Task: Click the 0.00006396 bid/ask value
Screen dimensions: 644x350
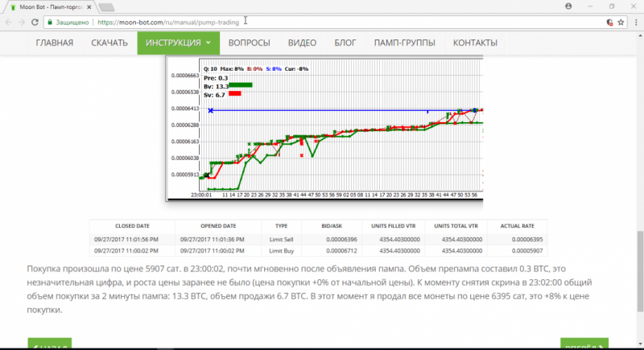Action: click(341, 239)
